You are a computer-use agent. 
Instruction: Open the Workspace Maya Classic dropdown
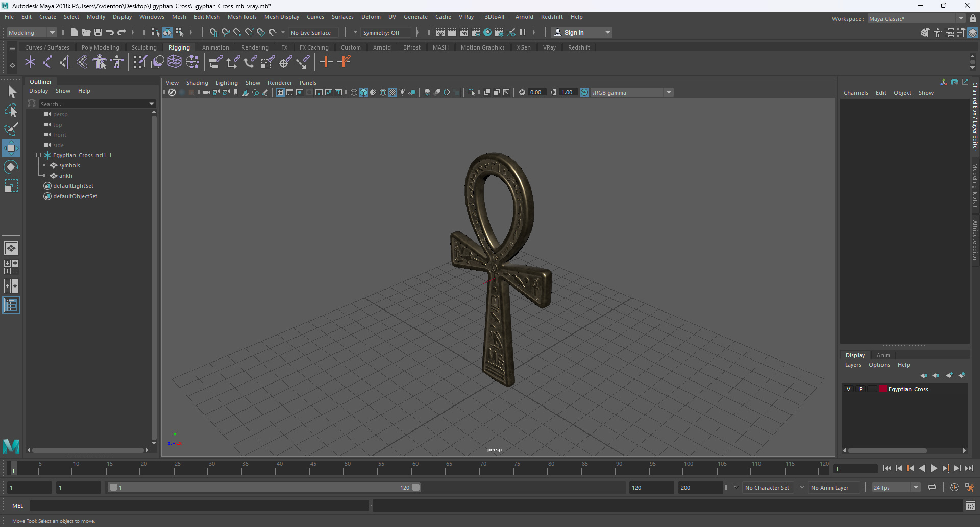click(x=916, y=19)
